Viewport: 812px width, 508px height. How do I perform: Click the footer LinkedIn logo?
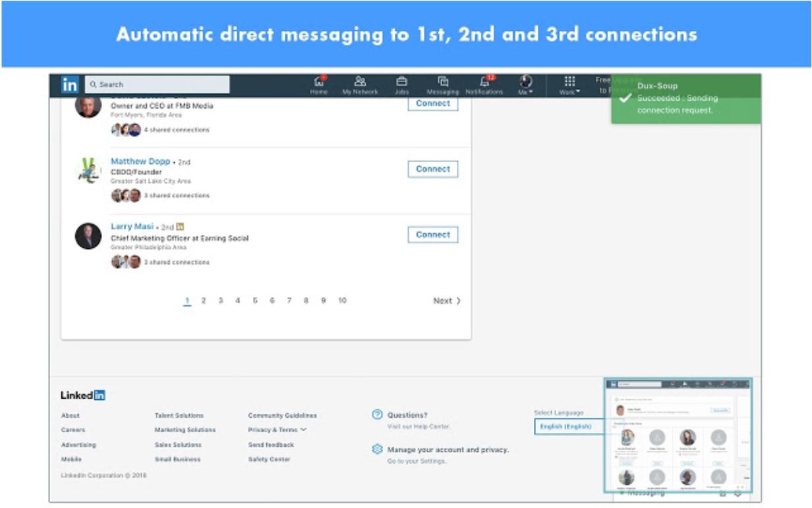[x=83, y=395]
